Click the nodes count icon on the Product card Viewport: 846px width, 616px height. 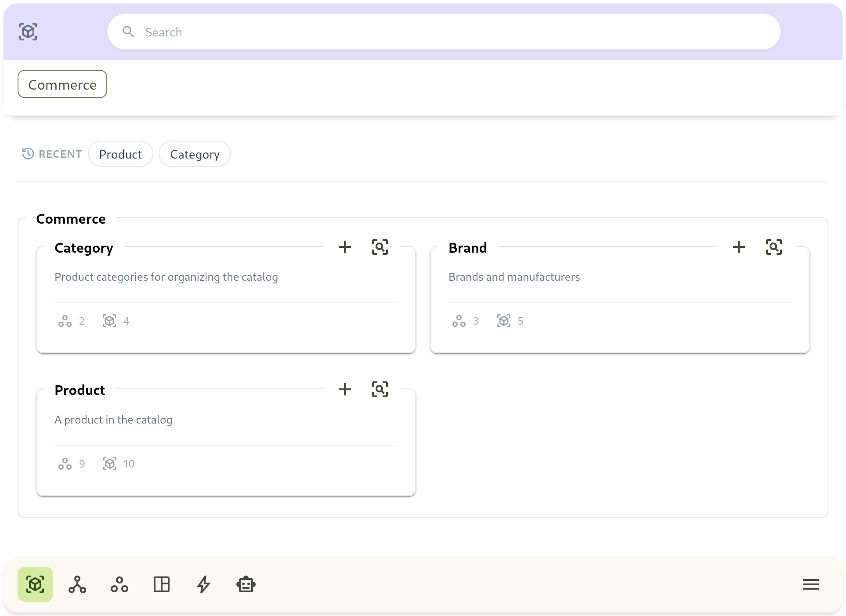pyautogui.click(x=65, y=464)
